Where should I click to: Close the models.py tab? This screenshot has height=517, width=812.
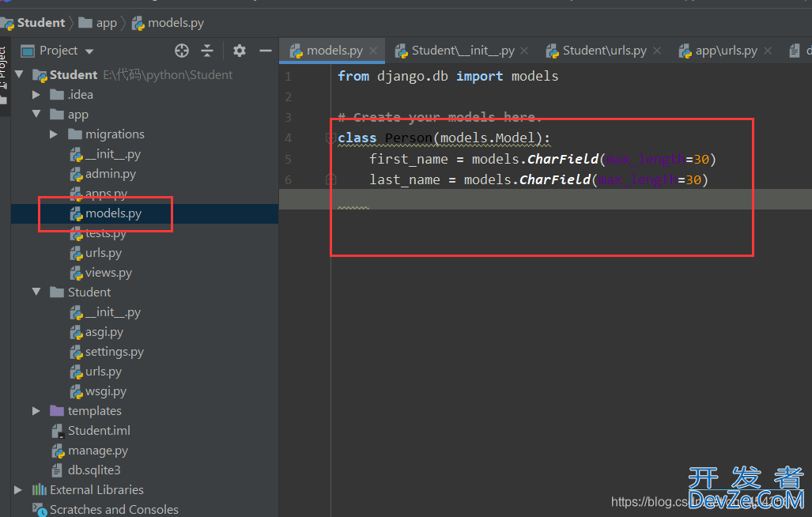point(373,51)
